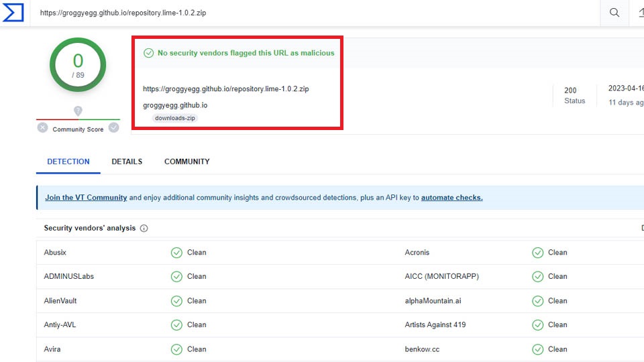The height and width of the screenshot is (362, 644).
Task: Follow the 'automate checks.' link
Action: point(451,197)
